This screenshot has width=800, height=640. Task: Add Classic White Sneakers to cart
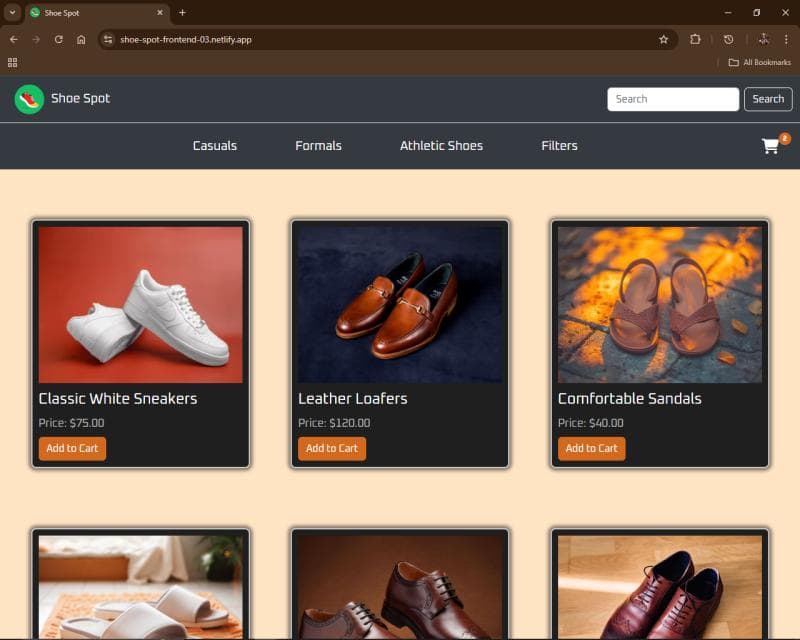[72, 449]
